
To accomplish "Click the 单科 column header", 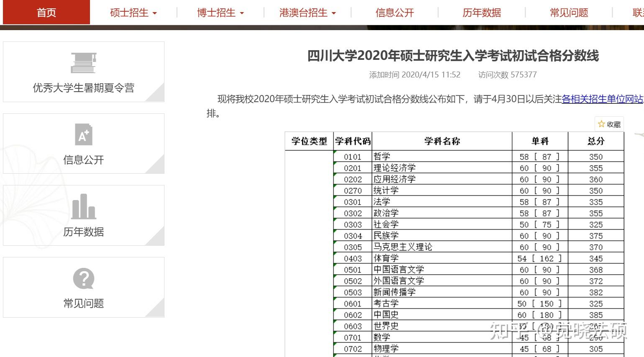I will click(x=540, y=141).
